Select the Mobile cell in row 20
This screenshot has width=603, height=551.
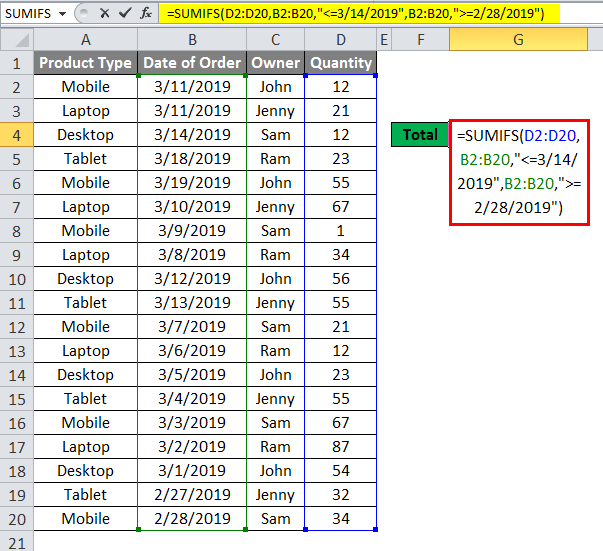[x=86, y=519]
